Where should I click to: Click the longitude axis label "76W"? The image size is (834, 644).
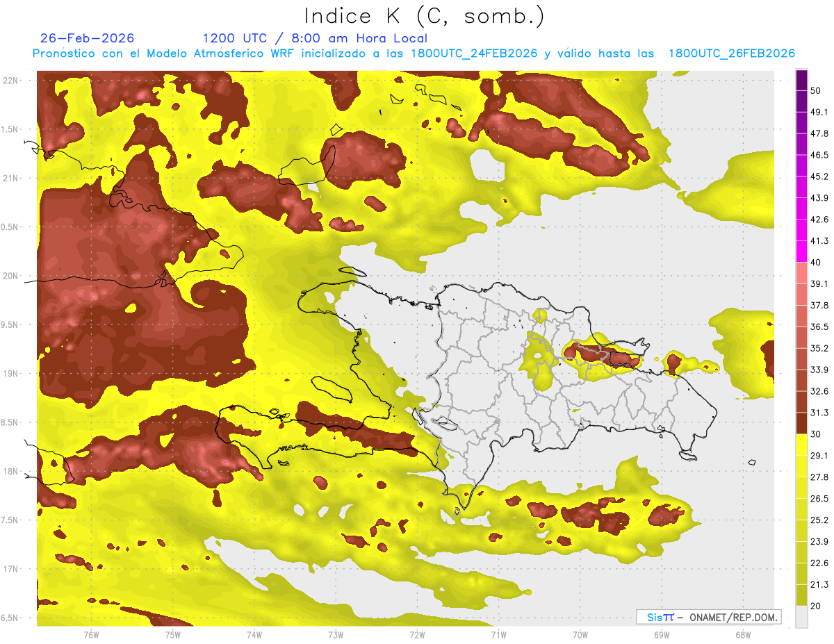tap(91, 635)
